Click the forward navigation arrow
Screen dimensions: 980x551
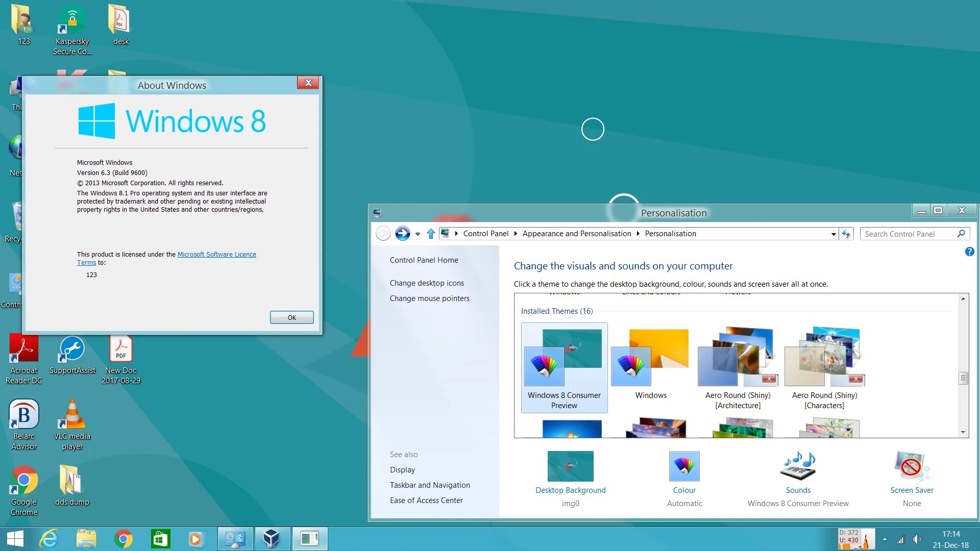[402, 234]
